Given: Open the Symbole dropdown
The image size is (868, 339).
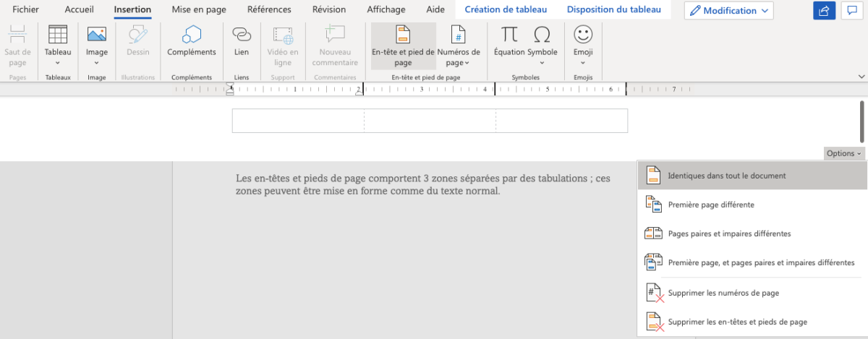Looking at the screenshot, I should click(x=542, y=45).
